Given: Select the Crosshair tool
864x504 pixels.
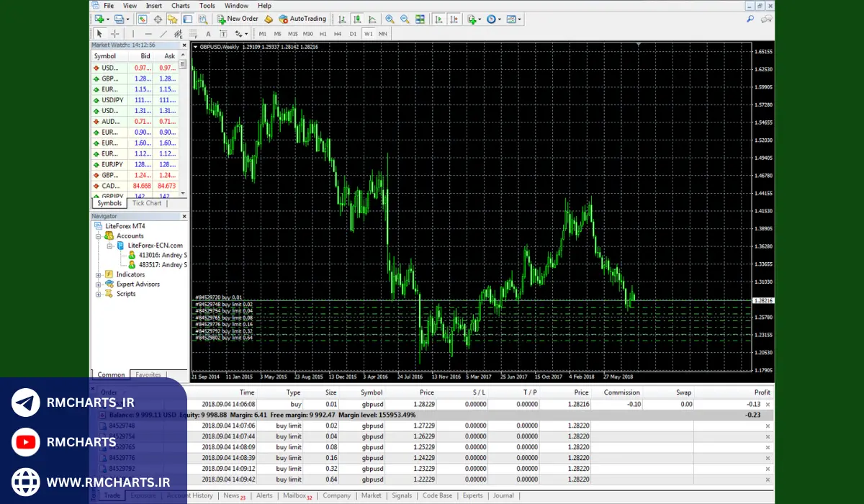Looking at the screenshot, I should 115,34.
